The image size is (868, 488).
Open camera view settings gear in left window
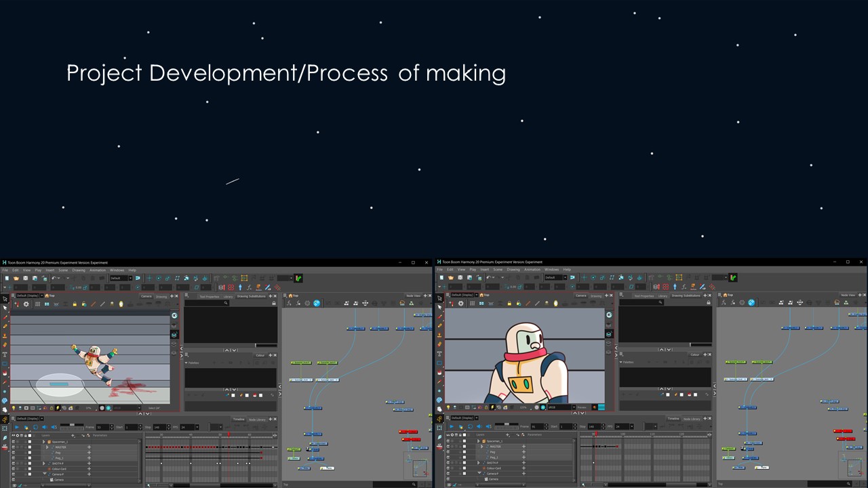[26, 304]
